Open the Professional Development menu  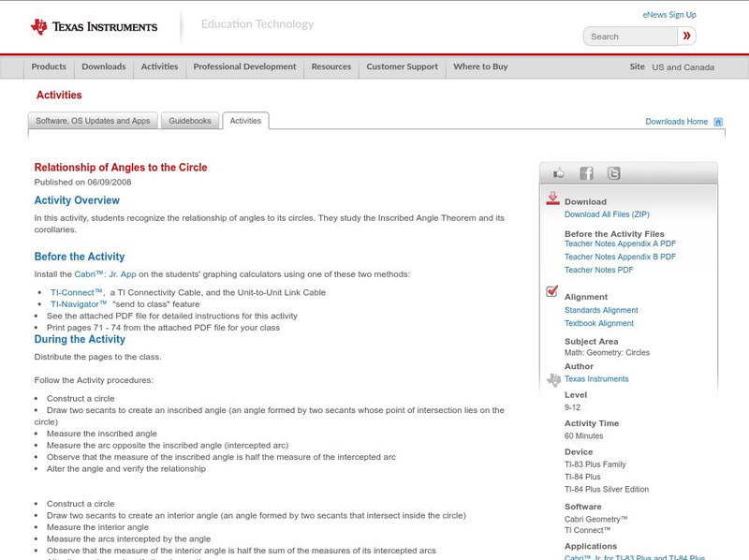click(x=244, y=66)
